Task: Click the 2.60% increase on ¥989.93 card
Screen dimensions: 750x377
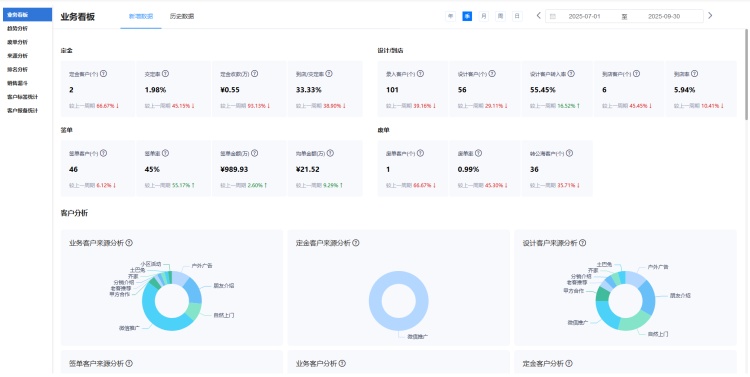Action: (x=257, y=185)
